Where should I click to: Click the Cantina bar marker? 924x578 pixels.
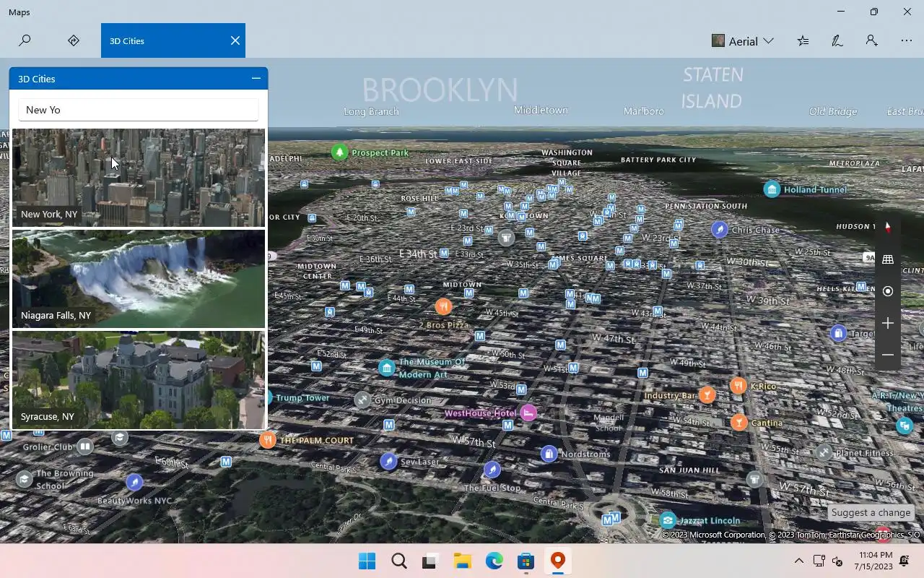[738, 422]
